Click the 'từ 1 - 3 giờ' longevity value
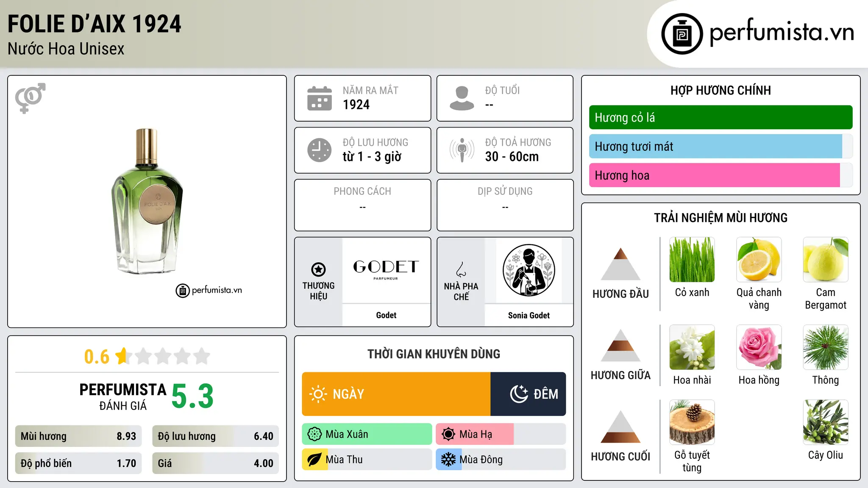This screenshot has height=488, width=868. (372, 157)
